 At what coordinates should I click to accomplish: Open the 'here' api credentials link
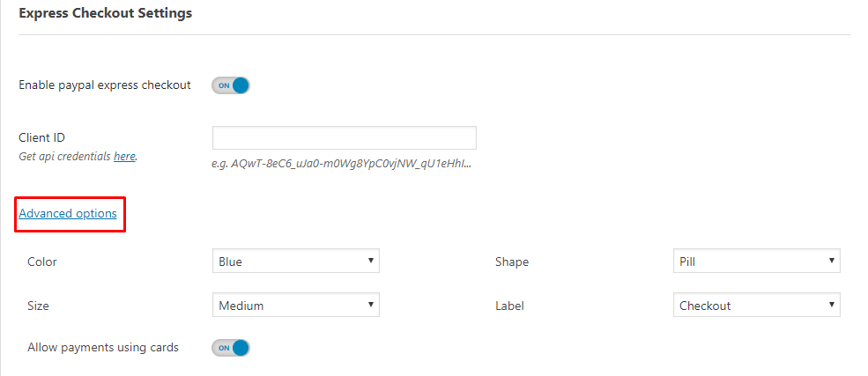click(124, 156)
